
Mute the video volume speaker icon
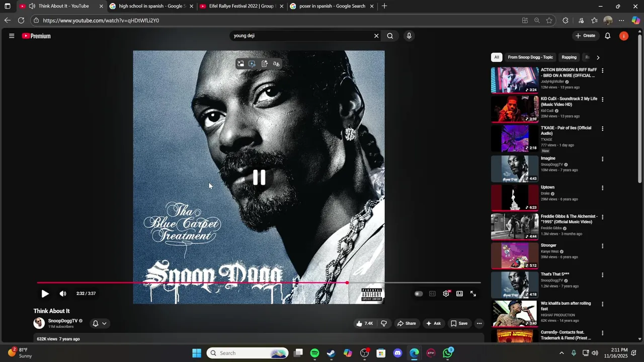[63, 294]
